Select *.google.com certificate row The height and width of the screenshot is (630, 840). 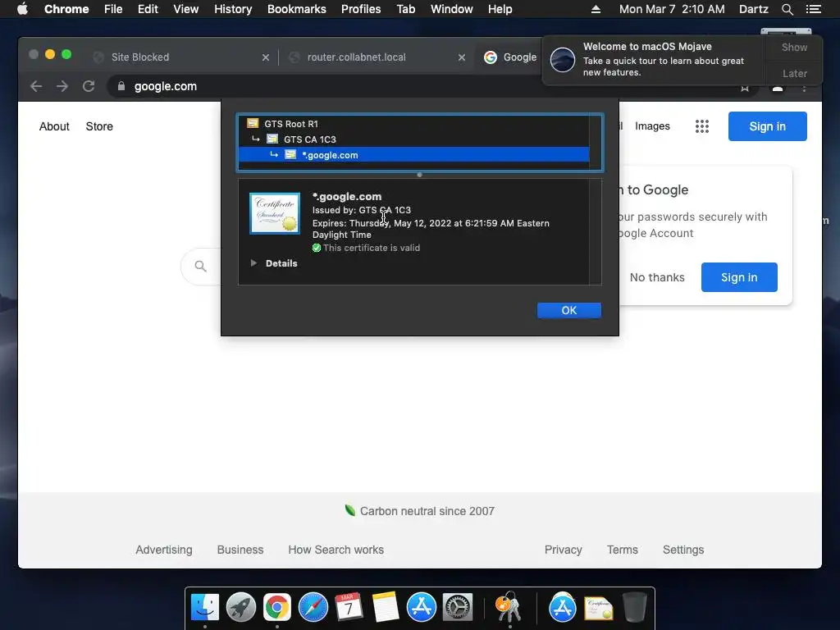click(413, 155)
